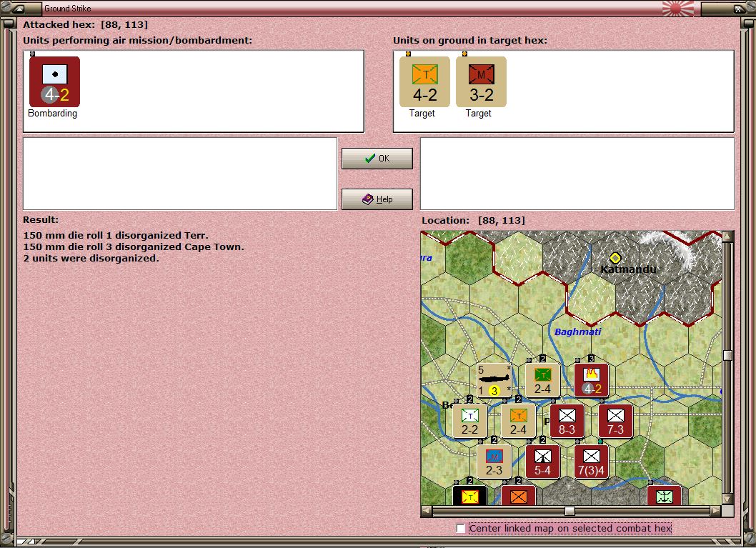Select the bombarding 4-2 artillery unit
756x548 pixels.
point(54,82)
